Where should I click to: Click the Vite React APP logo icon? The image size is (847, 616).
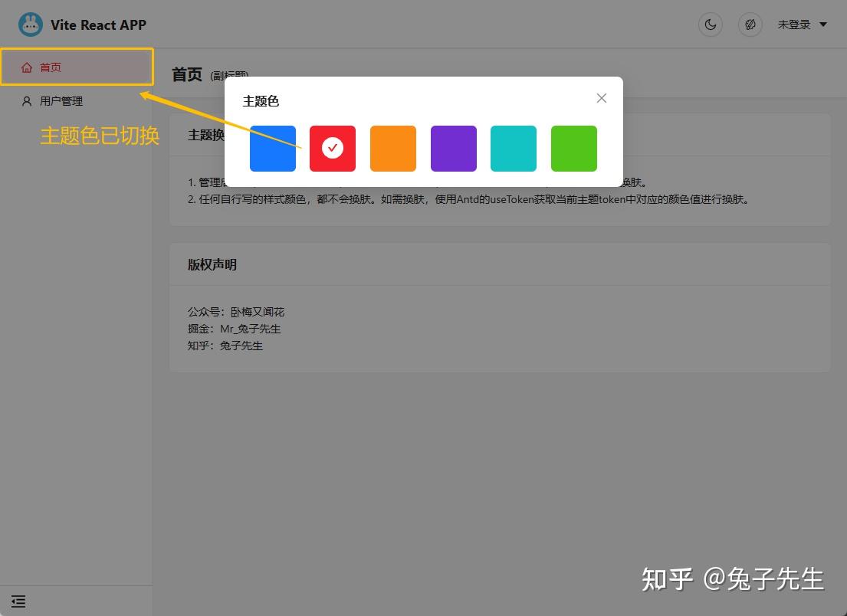click(31, 24)
